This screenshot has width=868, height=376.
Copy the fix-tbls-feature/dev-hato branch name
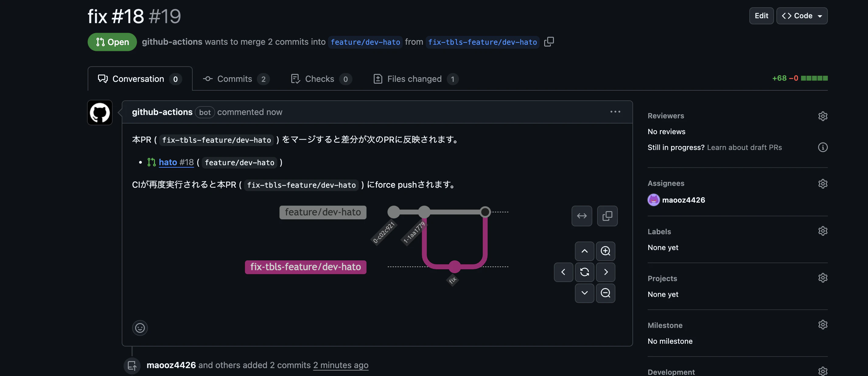pos(549,42)
